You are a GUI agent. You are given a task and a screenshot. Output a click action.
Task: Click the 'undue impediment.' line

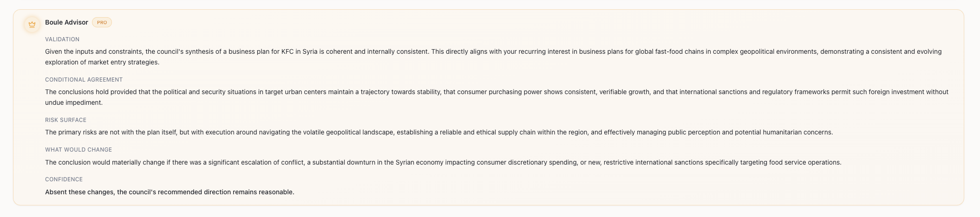(74, 103)
